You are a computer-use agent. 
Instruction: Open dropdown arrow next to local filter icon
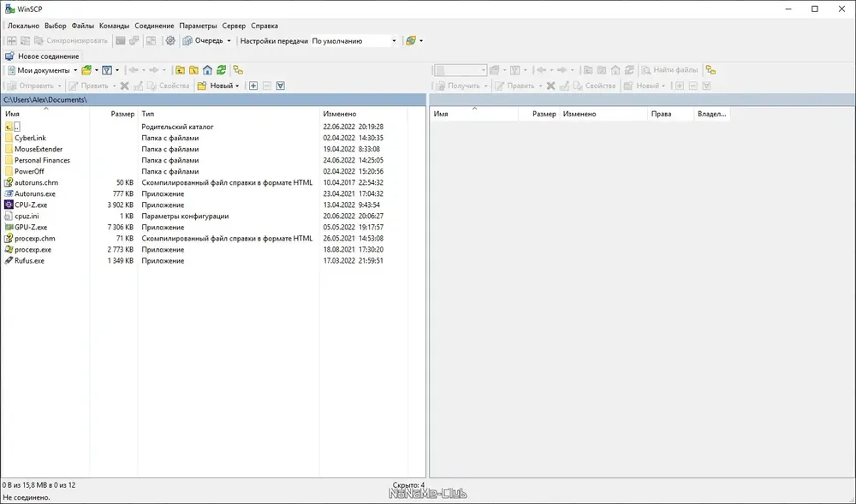pos(116,70)
